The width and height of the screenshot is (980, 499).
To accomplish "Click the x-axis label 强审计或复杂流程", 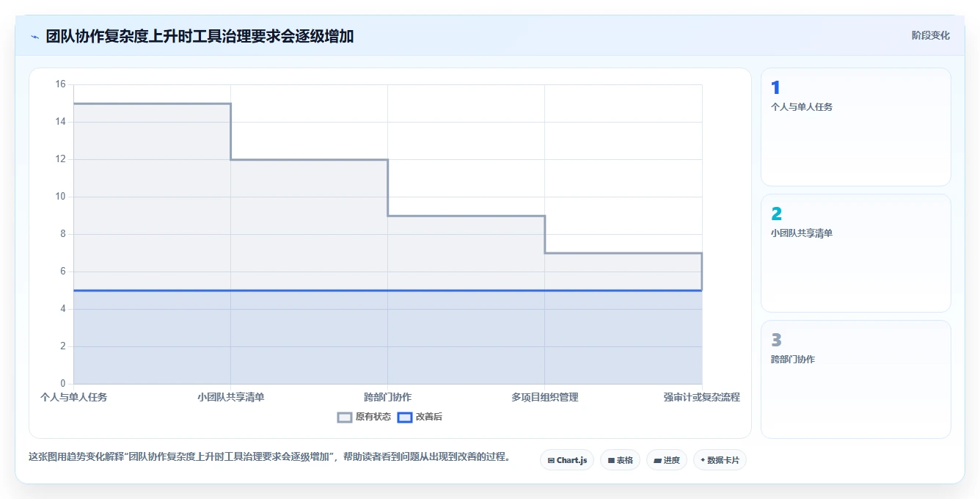I will coord(702,397).
